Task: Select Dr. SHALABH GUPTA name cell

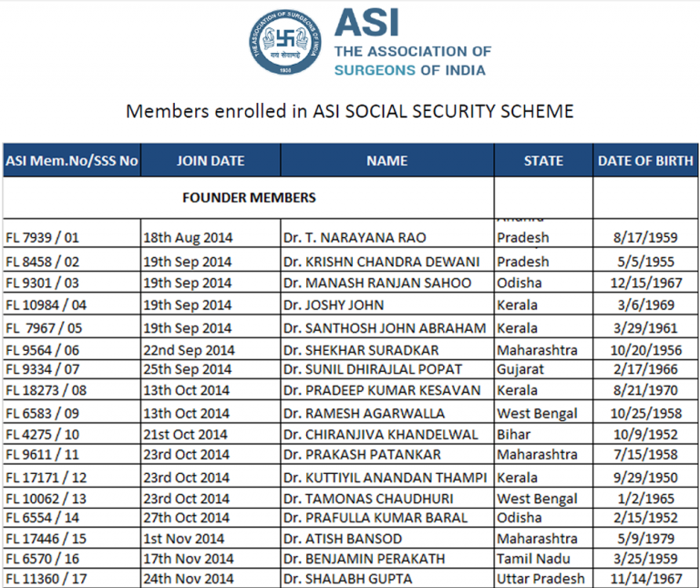Action: point(347,578)
